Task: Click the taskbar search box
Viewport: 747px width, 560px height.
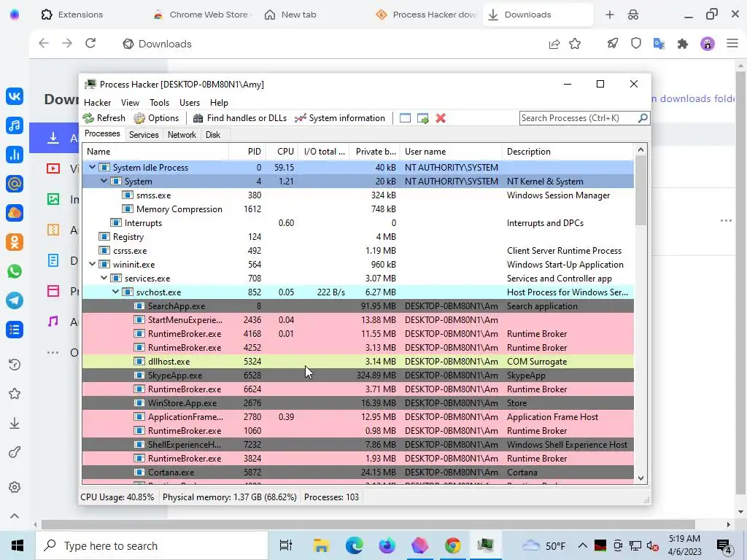Action: click(152, 545)
